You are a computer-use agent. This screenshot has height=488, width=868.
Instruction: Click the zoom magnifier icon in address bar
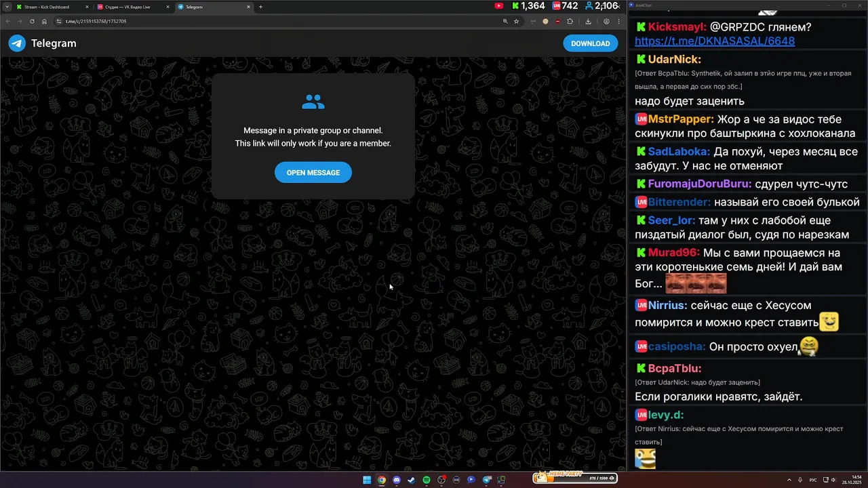[505, 21]
